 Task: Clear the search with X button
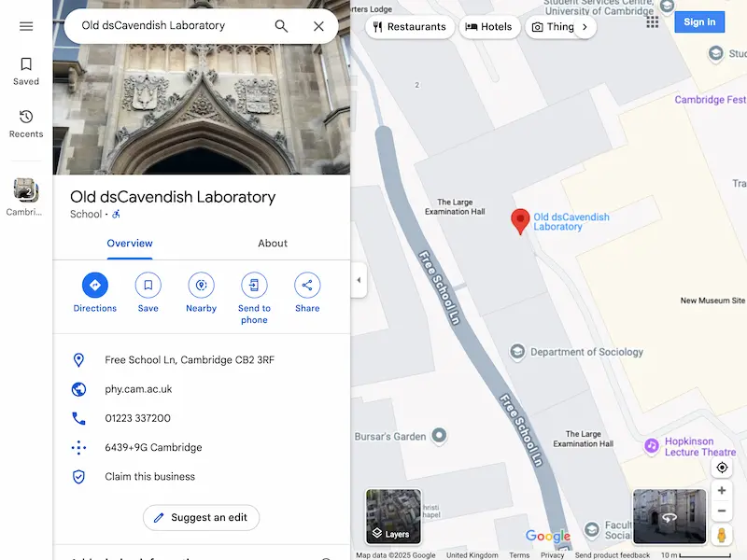pyautogui.click(x=318, y=26)
